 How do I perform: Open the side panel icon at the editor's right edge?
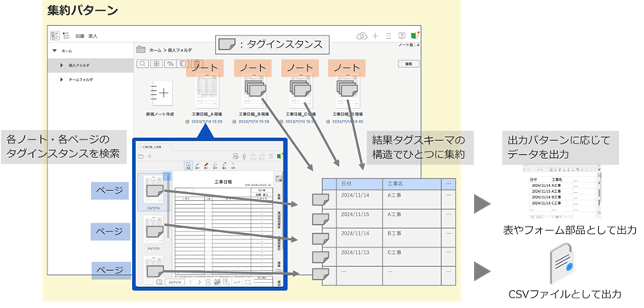pyautogui.click(x=279, y=178)
